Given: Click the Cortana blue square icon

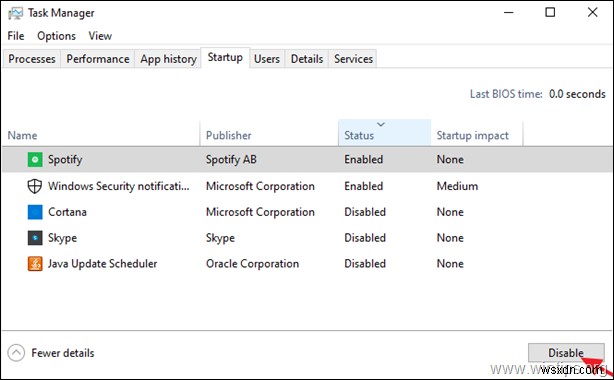Looking at the screenshot, I should point(35,212).
